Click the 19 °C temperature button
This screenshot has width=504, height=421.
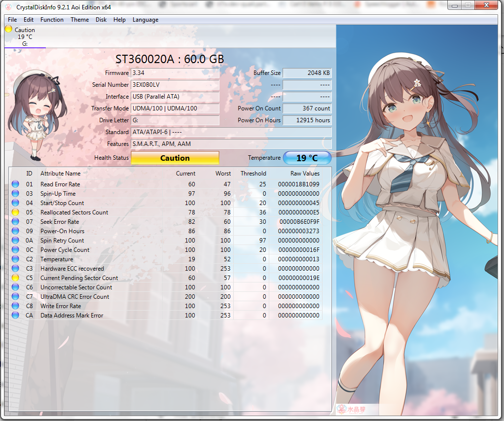point(307,158)
